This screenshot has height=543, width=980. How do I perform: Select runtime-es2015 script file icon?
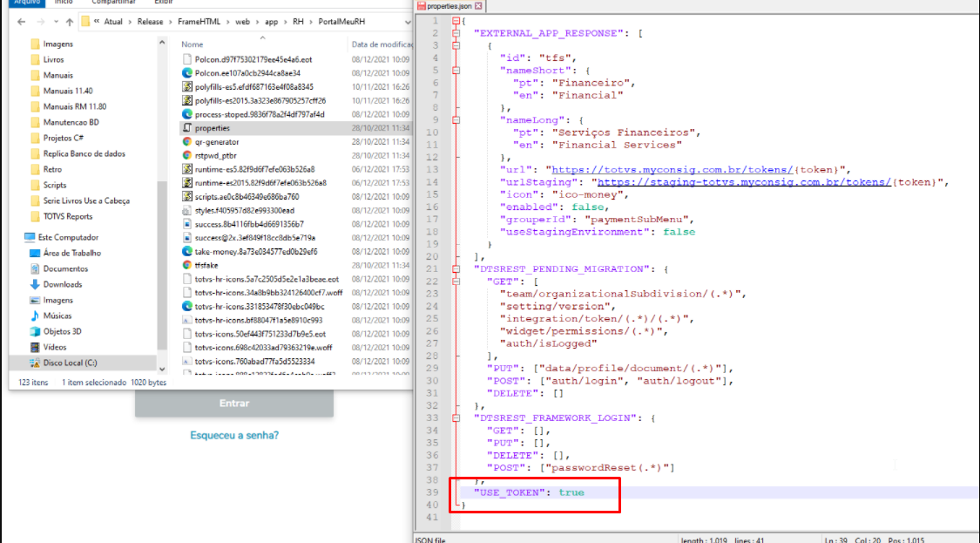click(187, 183)
